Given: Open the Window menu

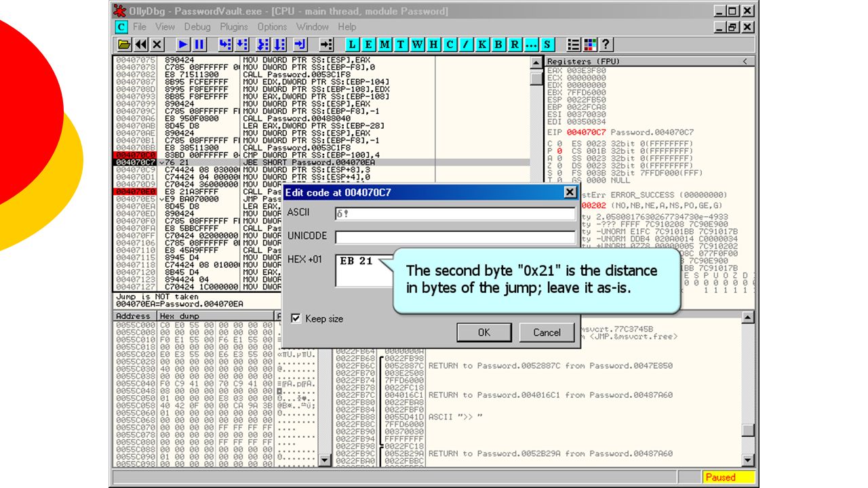Looking at the screenshot, I should [x=313, y=27].
